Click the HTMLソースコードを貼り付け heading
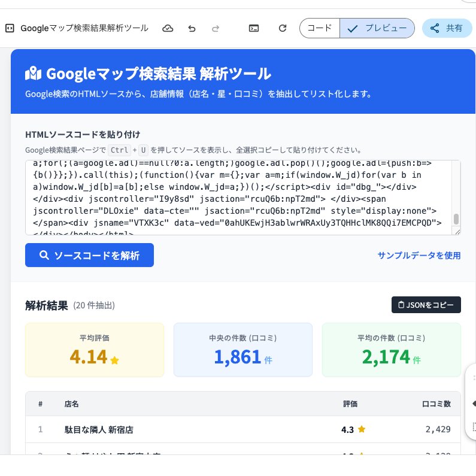This screenshot has width=476, height=476. coord(83,135)
